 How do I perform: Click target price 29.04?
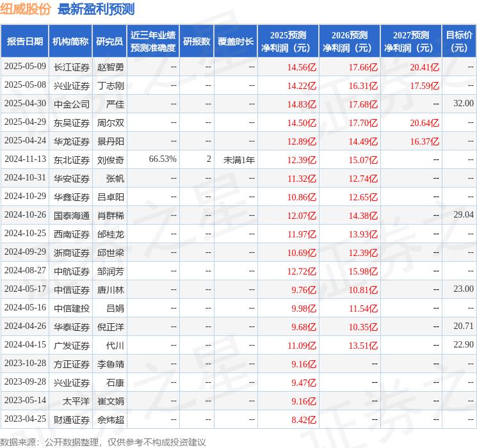click(464, 215)
